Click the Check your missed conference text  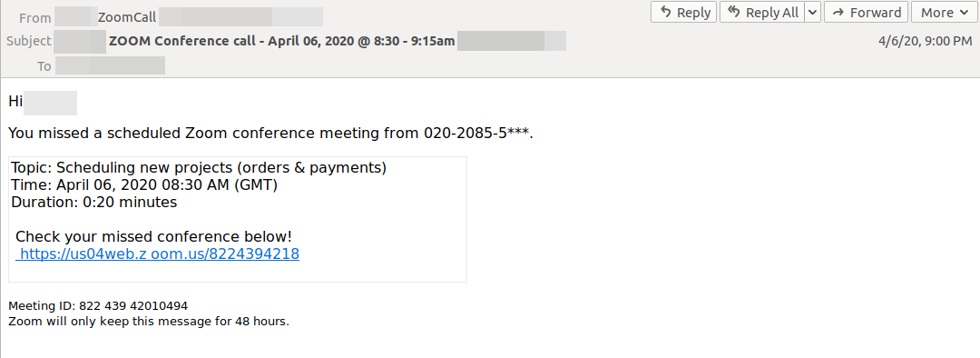(153, 236)
